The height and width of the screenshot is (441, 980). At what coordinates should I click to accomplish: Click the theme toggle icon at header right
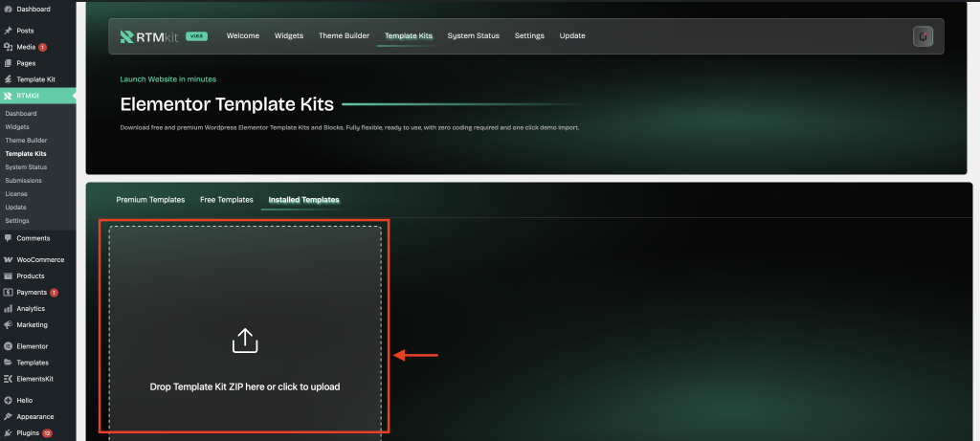tap(923, 36)
